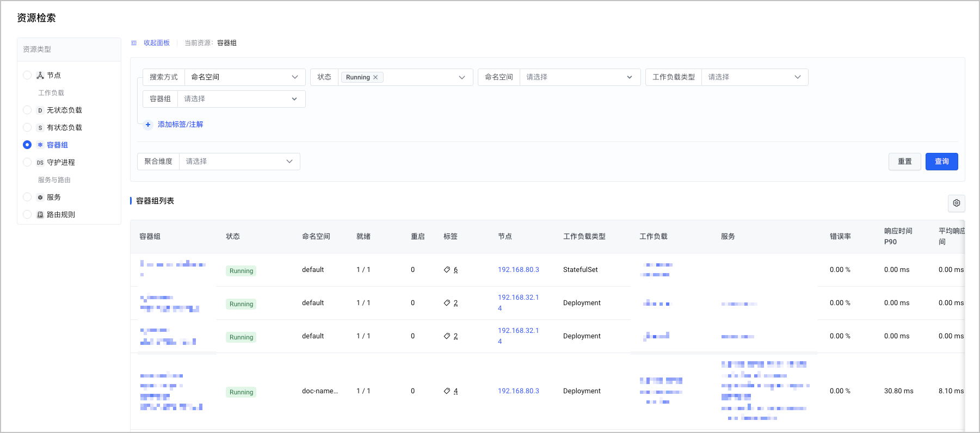Click the 服务 resource type icon

(x=40, y=197)
